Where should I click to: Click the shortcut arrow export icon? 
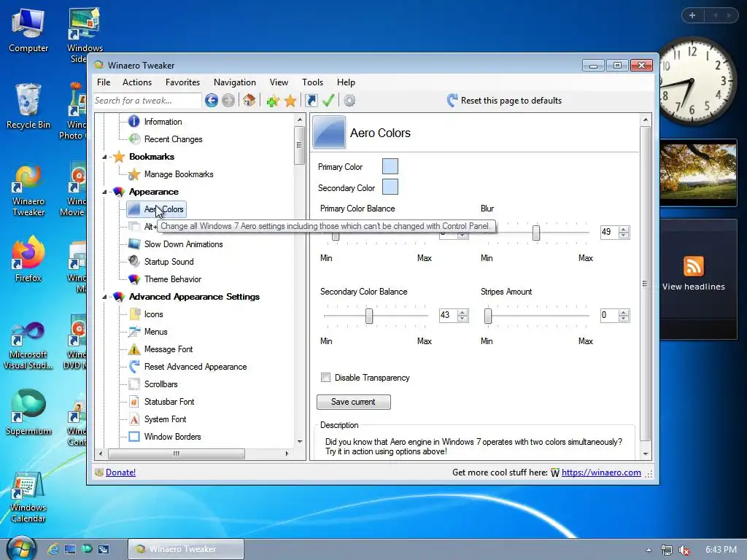311,101
